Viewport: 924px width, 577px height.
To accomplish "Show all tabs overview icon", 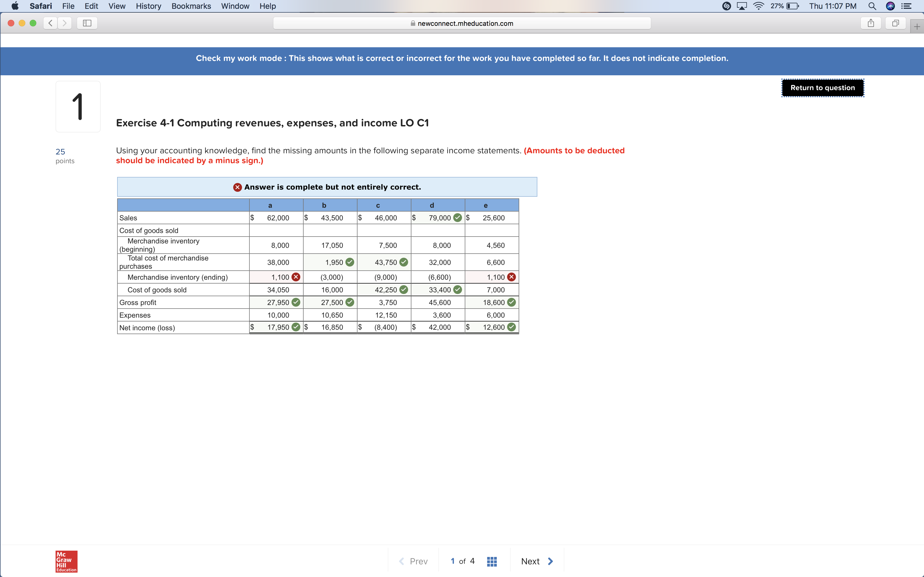I will point(895,23).
